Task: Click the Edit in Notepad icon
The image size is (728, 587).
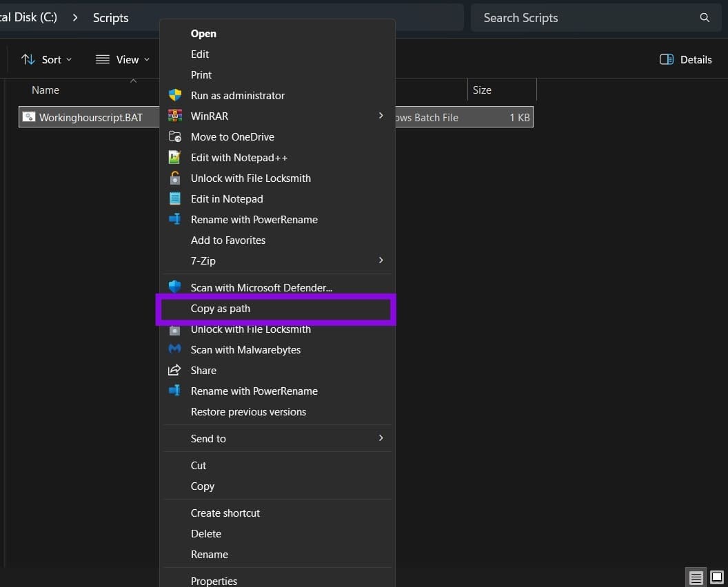Action: click(x=175, y=198)
